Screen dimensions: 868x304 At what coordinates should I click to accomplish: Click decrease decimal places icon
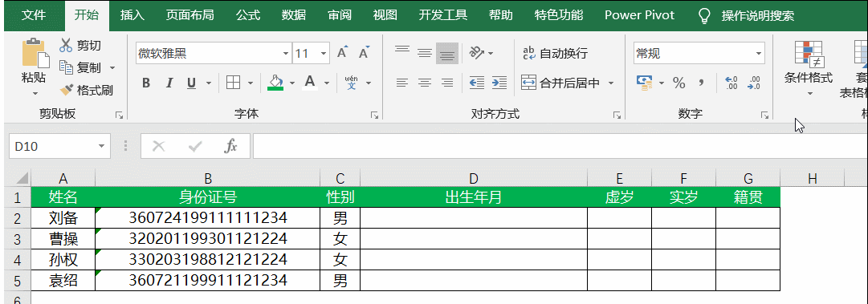click(x=753, y=83)
